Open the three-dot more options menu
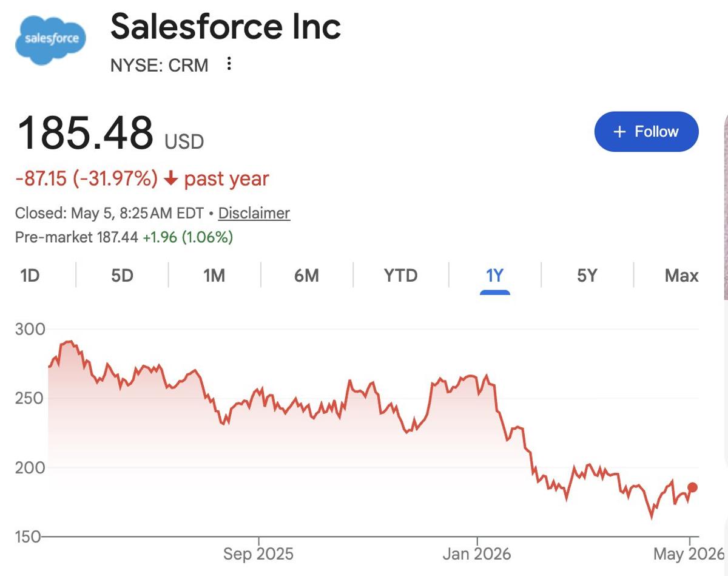This screenshot has height=576, width=728. click(229, 64)
